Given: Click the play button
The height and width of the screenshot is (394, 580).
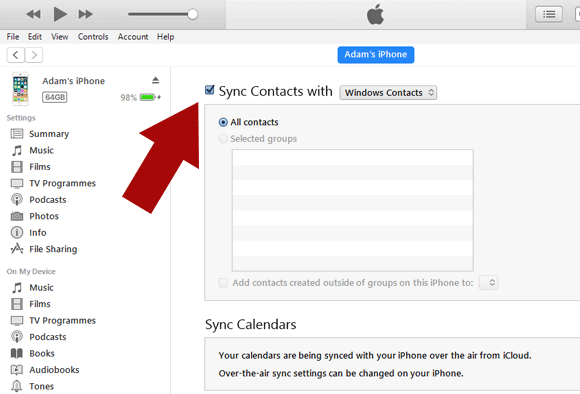Looking at the screenshot, I should click(x=60, y=14).
